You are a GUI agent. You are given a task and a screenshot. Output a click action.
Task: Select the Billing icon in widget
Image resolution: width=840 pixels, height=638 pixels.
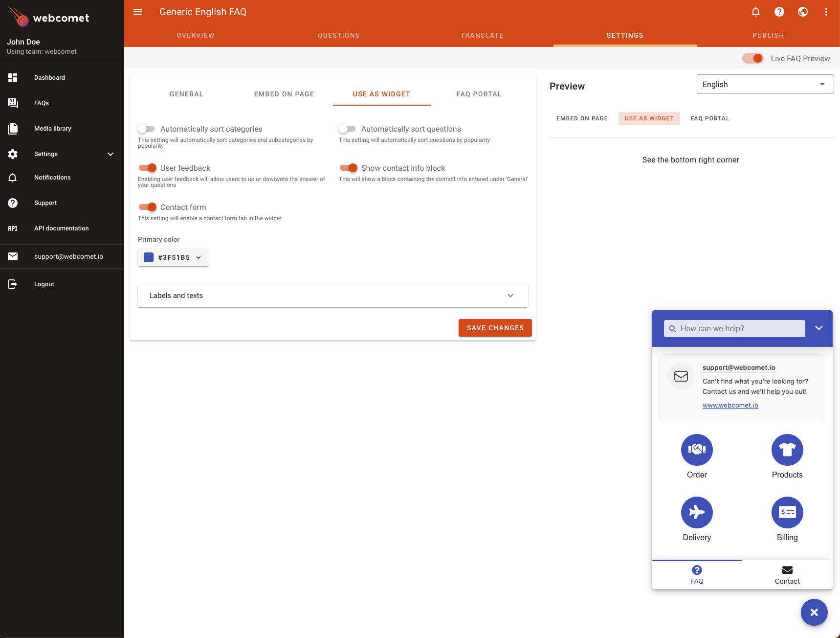point(787,512)
